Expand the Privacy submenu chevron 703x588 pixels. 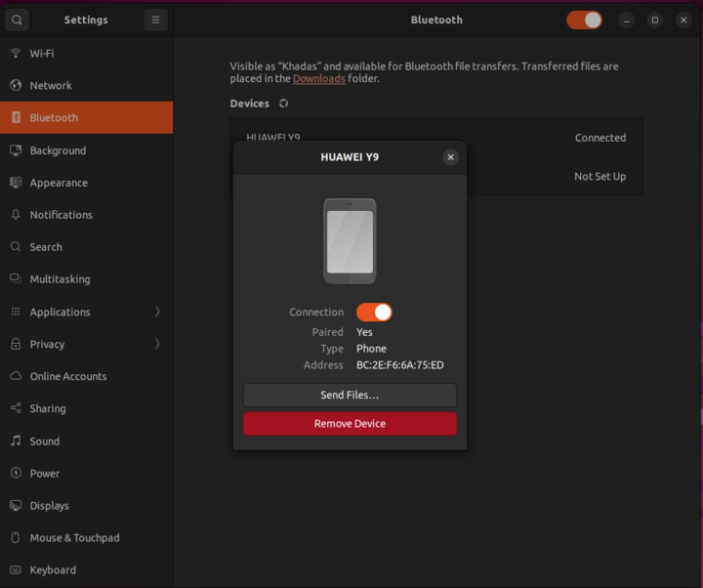click(x=157, y=344)
